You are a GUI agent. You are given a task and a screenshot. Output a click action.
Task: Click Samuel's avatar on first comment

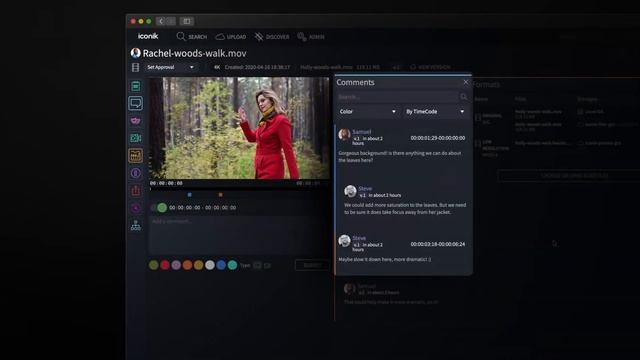point(344,134)
